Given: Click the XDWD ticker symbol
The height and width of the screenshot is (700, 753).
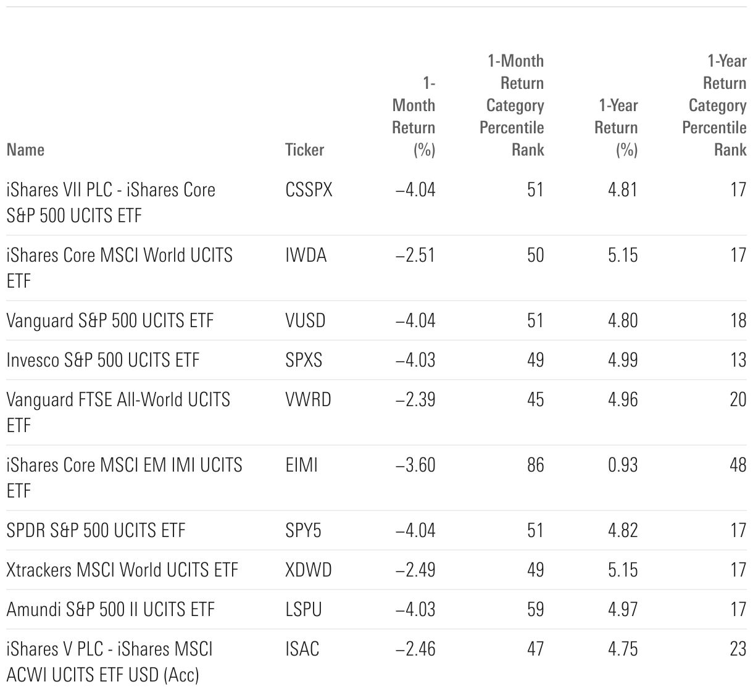Looking at the screenshot, I should click(308, 570).
